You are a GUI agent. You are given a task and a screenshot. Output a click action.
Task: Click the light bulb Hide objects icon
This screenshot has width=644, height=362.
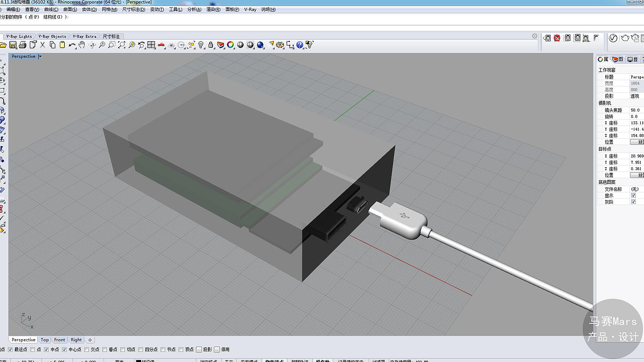click(201, 45)
